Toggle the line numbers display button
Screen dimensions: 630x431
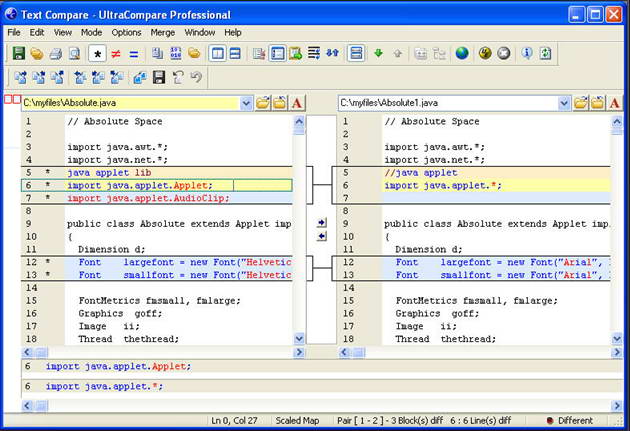tap(278, 53)
